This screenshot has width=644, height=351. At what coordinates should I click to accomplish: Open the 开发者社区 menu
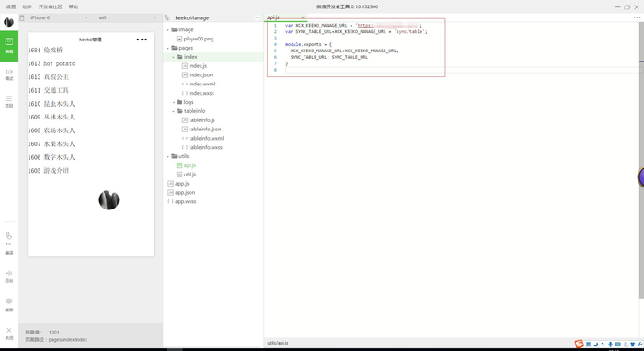(x=50, y=6)
